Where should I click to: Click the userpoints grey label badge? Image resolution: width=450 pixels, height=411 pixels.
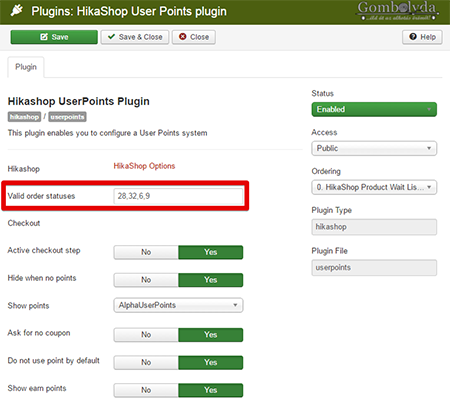click(67, 117)
